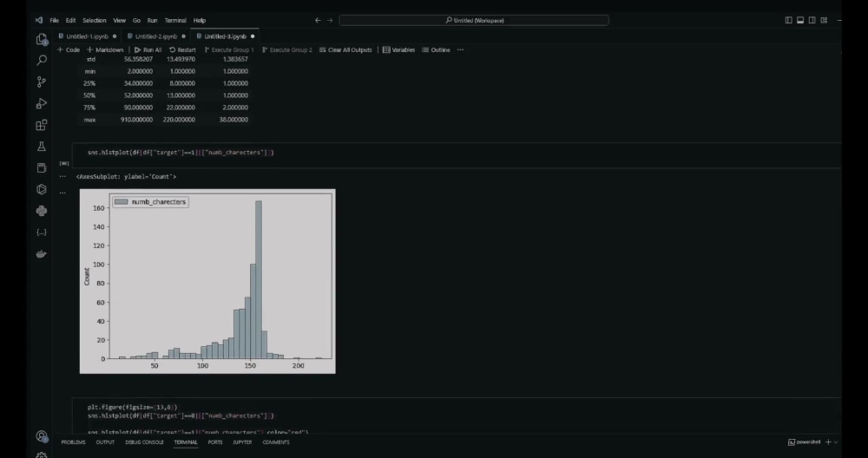Click Execute Group 2

tap(287, 49)
